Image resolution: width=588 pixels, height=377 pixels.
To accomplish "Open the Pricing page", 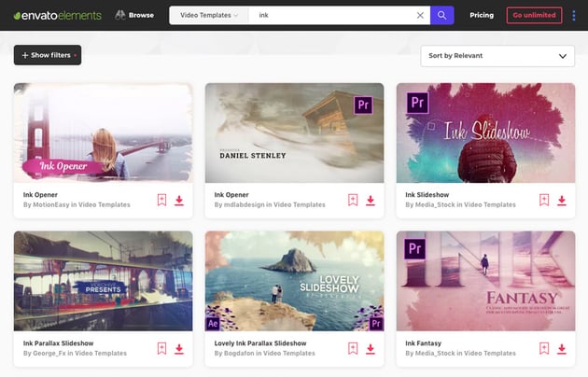I will pyautogui.click(x=482, y=15).
